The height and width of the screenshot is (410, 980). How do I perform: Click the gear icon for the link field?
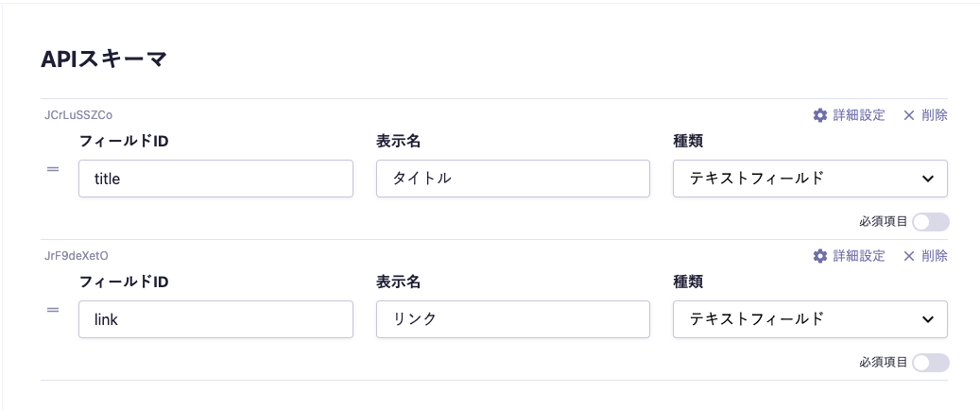point(819,256)
